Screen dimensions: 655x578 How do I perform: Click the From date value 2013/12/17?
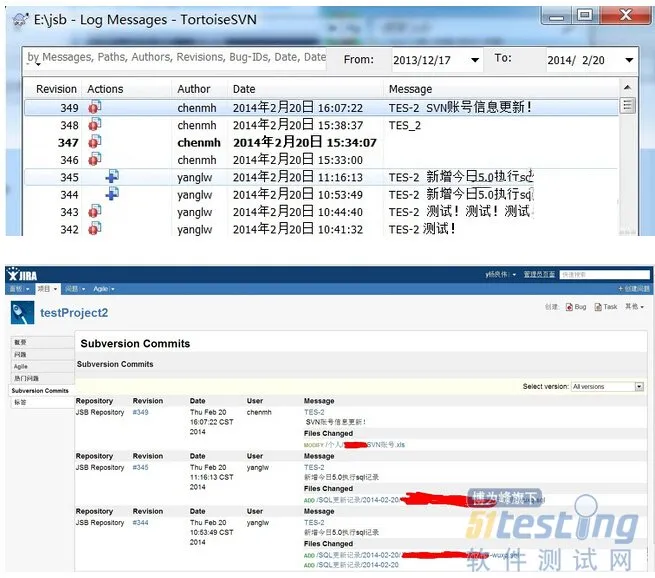[x=422, y=60]
